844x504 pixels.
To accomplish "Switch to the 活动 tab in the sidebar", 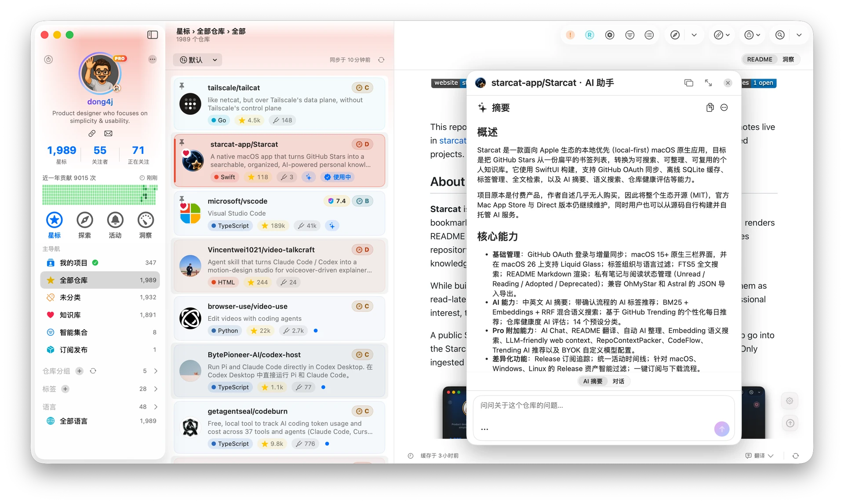I will tap(115, 225).
